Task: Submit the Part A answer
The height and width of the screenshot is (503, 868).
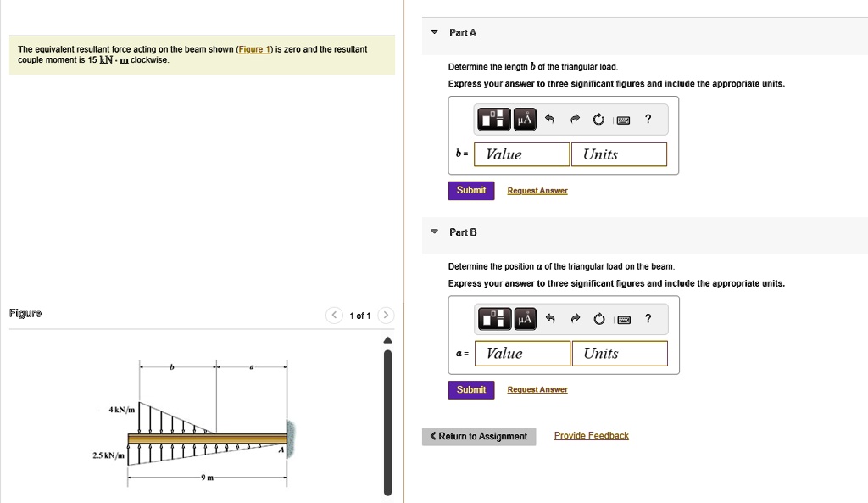Action: (470, 190)
